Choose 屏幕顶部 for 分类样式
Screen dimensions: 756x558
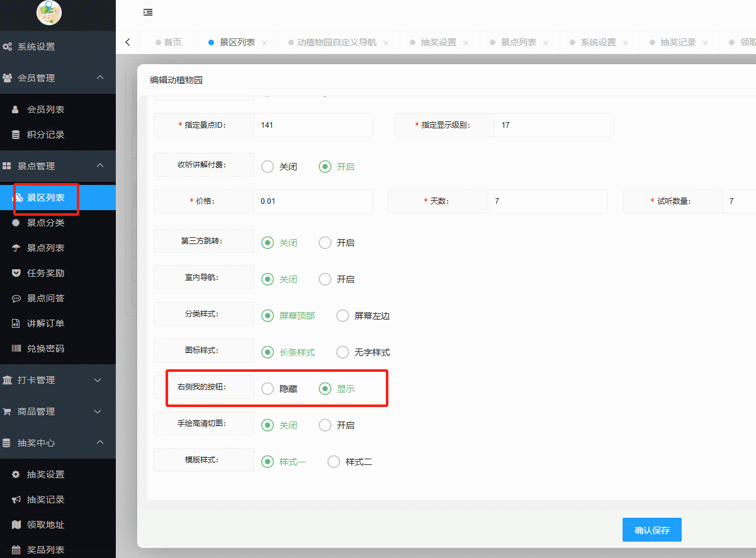(x=288, y=316)
